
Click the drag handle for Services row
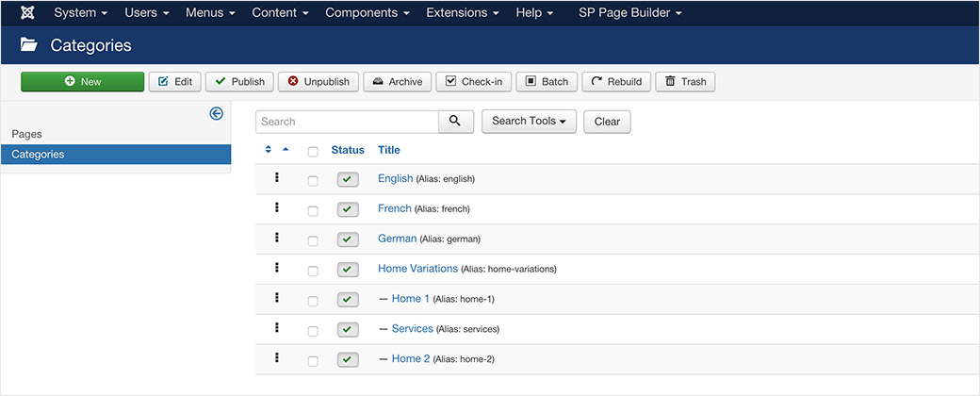tap(277, 328)
